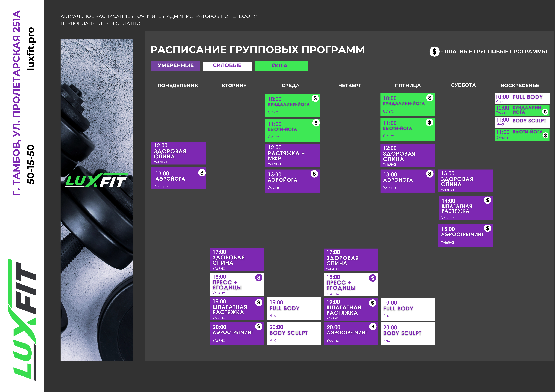The height and width of the screenshot is (392, 555).
Task: Click the dollar icon on Saturday 15:00 Аэрострейтчинг
Action: coord(488,228)
